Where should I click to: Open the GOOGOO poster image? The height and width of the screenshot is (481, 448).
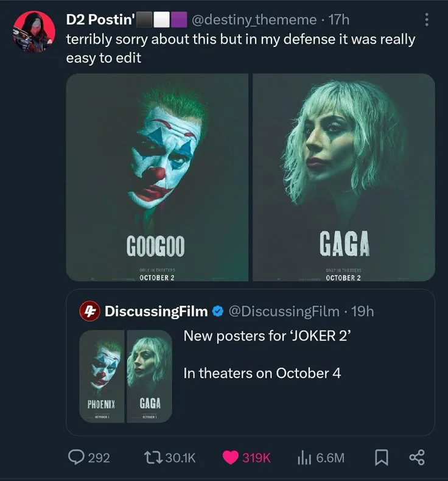point(156,177)
